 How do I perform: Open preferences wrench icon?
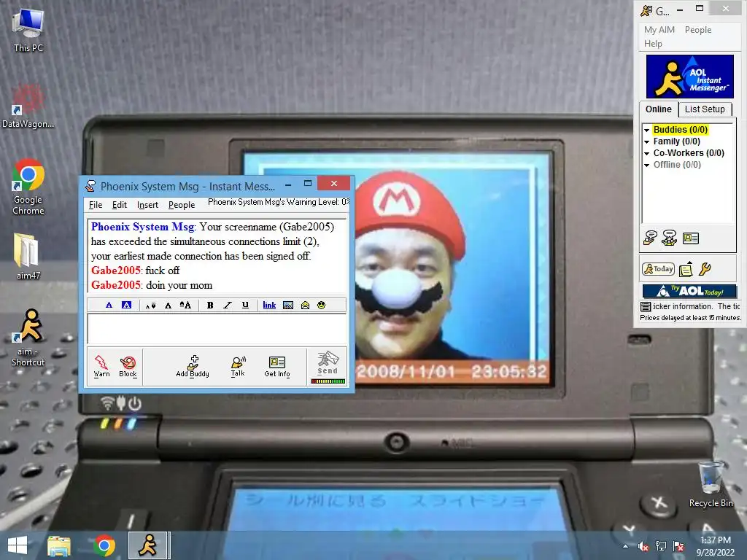pos(705,269)
